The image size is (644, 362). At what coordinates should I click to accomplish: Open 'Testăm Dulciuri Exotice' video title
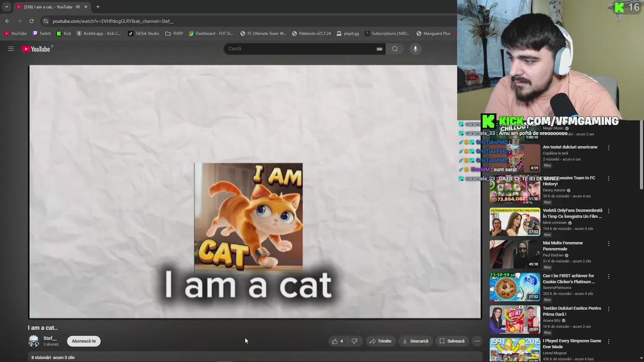(x=572, y=311)
